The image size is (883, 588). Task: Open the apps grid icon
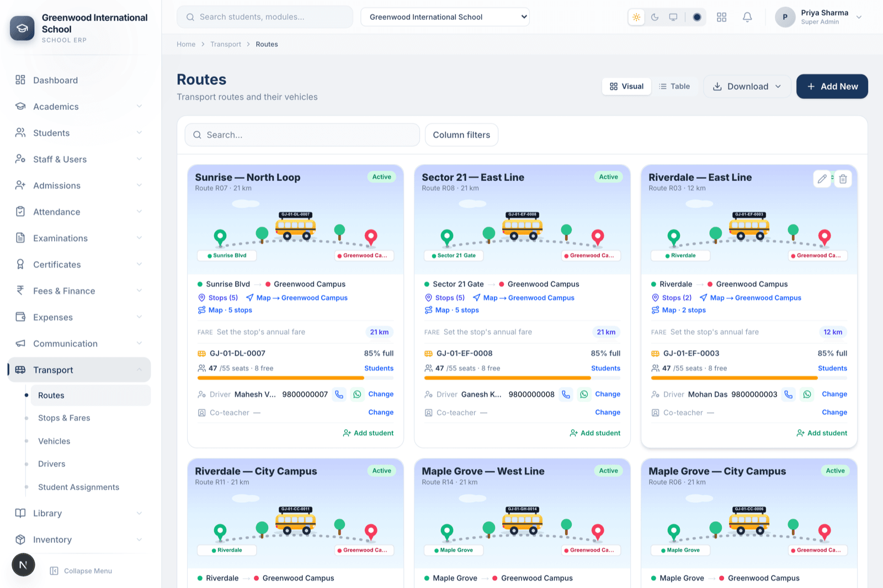click(721, 17)
